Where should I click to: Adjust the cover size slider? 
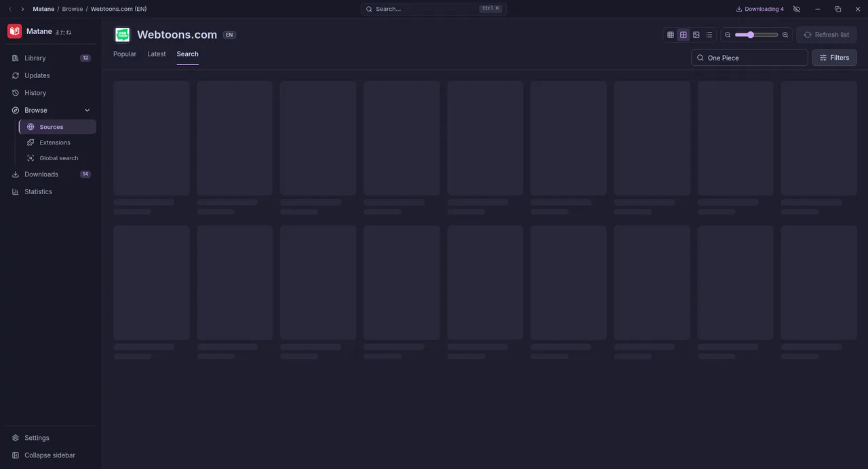click(x=756, y=35)
